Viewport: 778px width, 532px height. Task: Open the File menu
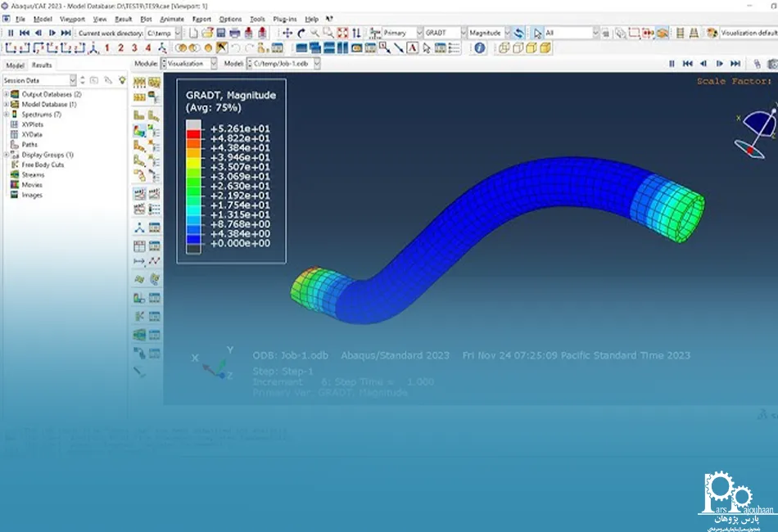[x=20, y=20]
